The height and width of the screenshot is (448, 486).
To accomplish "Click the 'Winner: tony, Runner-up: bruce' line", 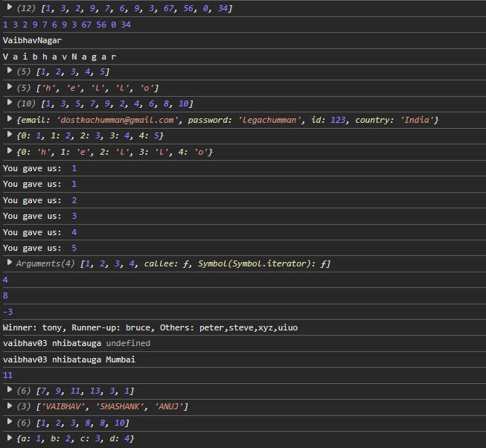I will tap(150, 327).
